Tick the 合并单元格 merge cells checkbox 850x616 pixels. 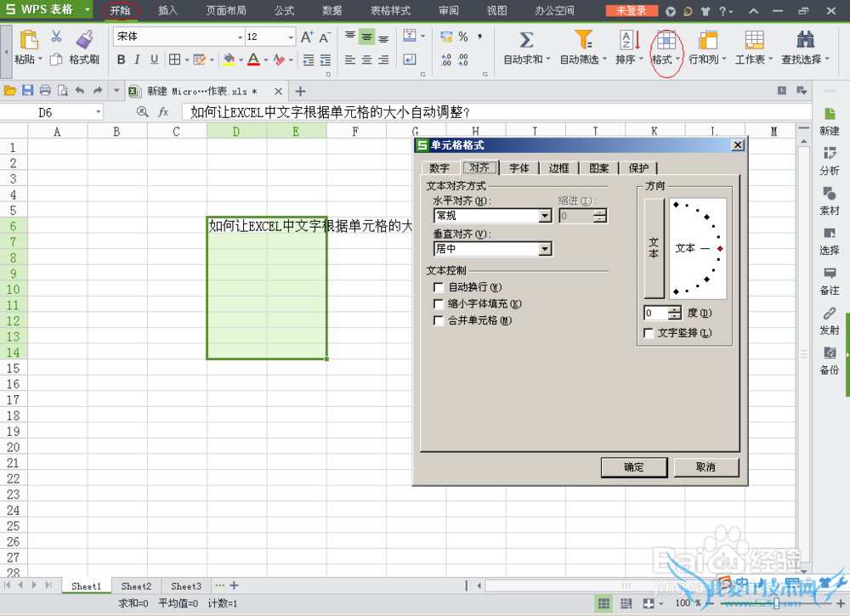439,321
